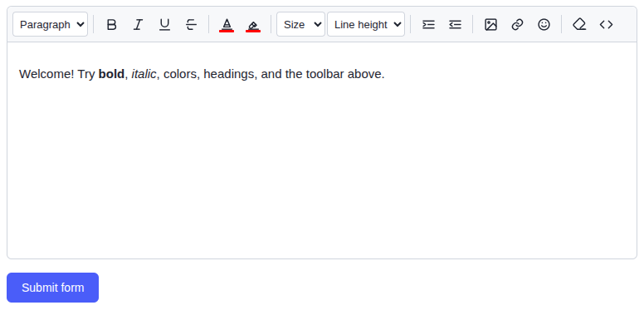Clear formatting with the eraser icon
The width and height of the screenshot is (644, 320).
pos(579,25)
